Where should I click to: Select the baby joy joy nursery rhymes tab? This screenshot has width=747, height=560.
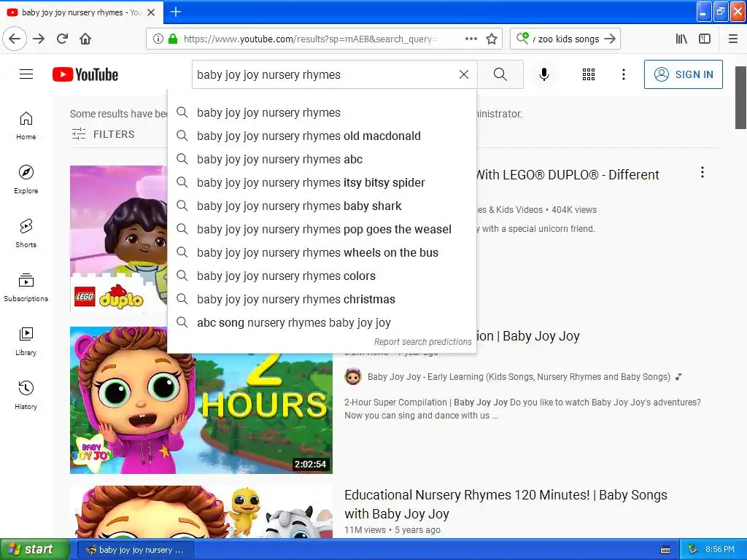point(82,12)
